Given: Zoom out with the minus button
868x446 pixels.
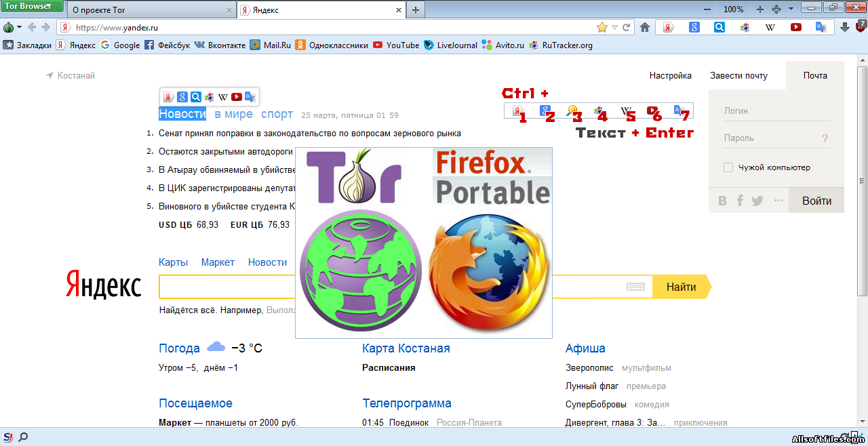Looking at the screenshot, I should tap(707, 9).
